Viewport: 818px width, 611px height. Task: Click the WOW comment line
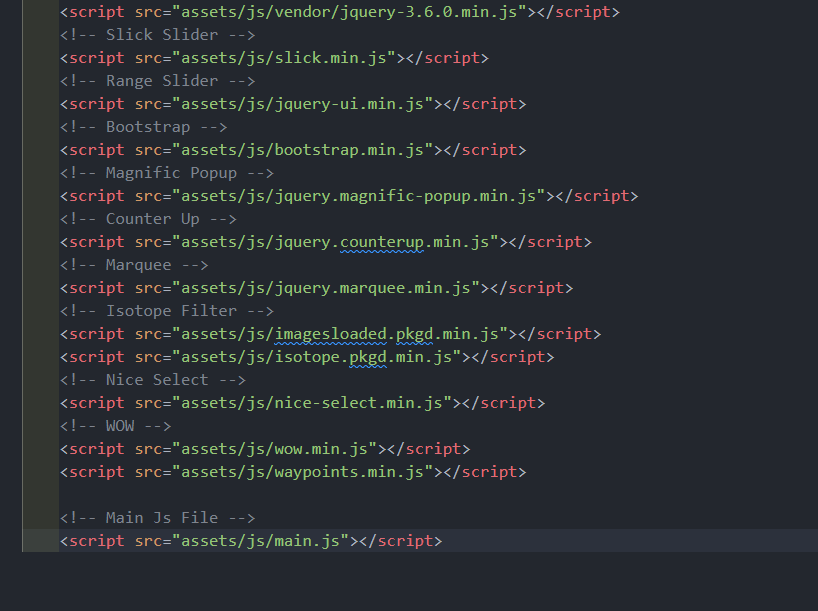(116, 425)
